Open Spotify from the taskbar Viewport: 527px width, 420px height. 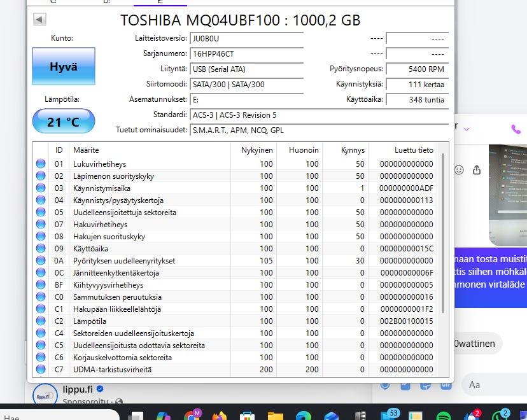pyautogui.click(x=443, y=417)
